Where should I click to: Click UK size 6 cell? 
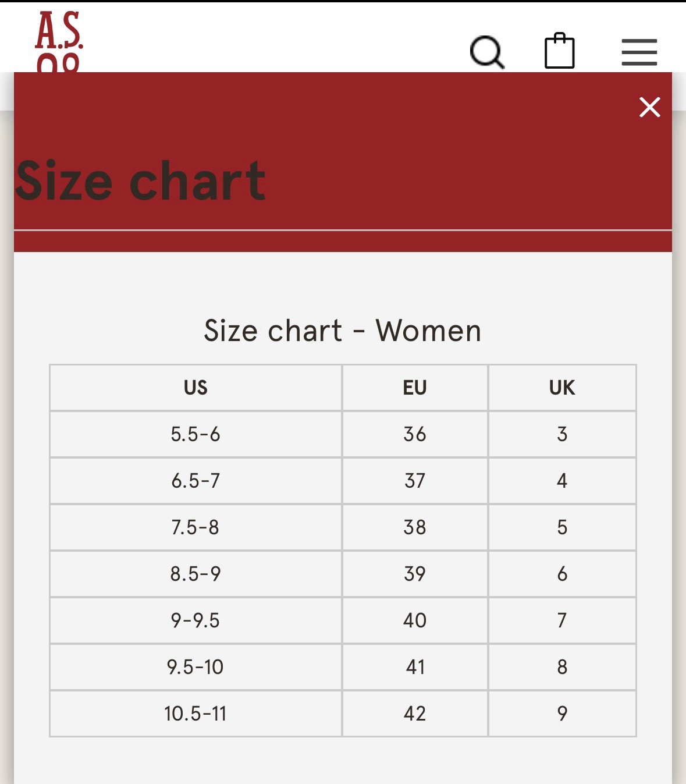tap(562, 574)
